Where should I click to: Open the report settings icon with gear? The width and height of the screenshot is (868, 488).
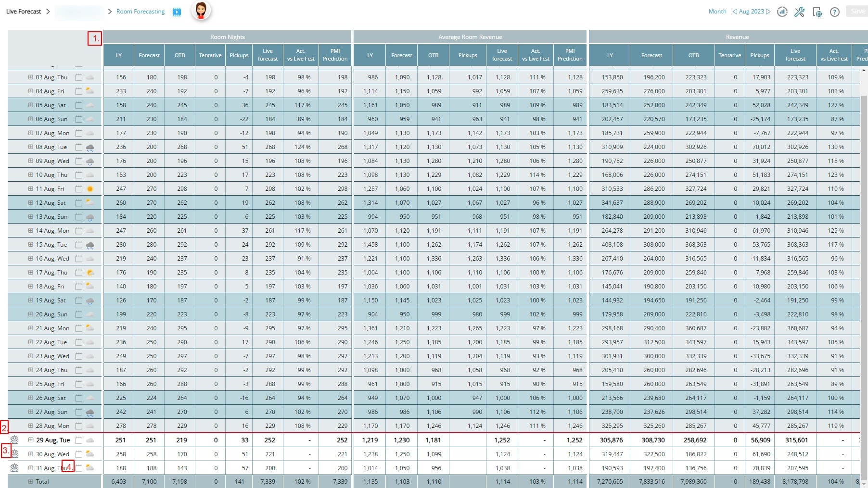[x=817, y=13]
